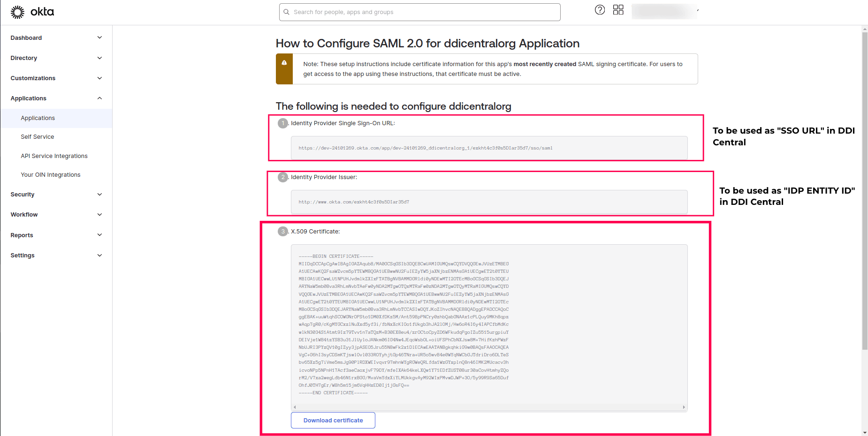The width and height of the screenshot is (868, 436).
Task: Go to Self Service page
Action: (x=38, y=137)
